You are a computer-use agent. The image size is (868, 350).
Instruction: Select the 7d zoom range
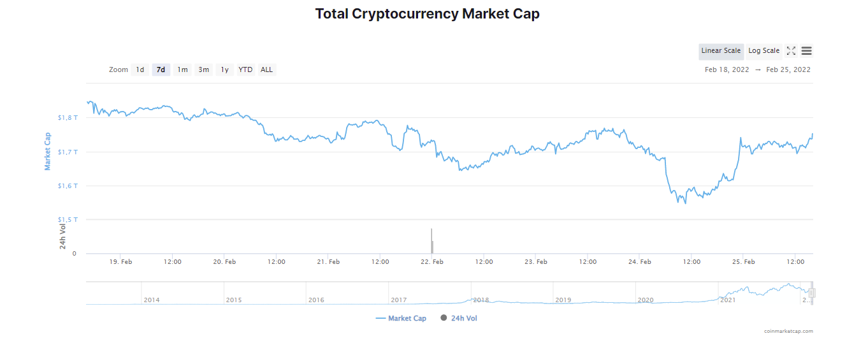[x=161, y=69]
